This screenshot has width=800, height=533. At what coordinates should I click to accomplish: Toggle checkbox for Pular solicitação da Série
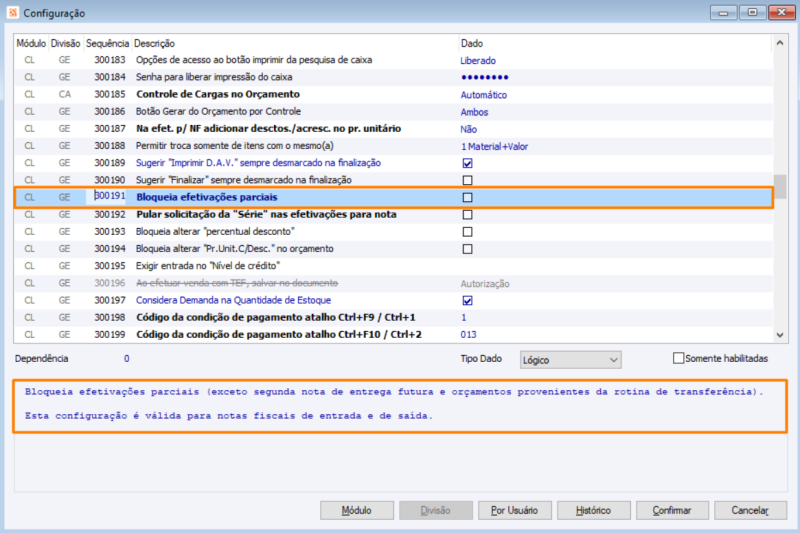click(467, 215)
